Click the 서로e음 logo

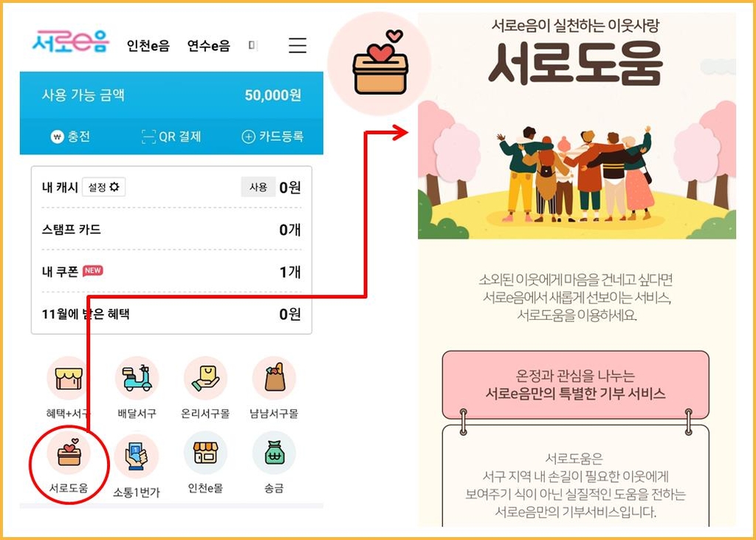tap(72, 41)
